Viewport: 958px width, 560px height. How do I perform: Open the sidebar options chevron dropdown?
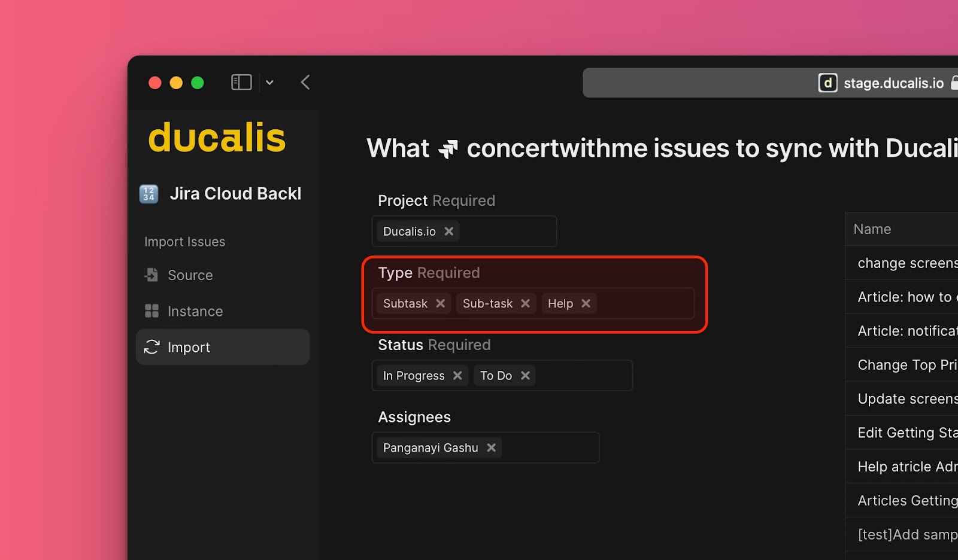[269, 83]
